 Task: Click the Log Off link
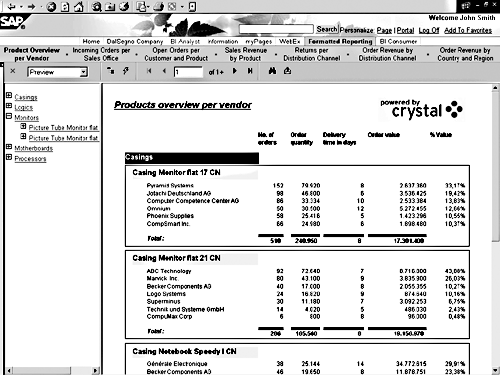coord(429,30)
